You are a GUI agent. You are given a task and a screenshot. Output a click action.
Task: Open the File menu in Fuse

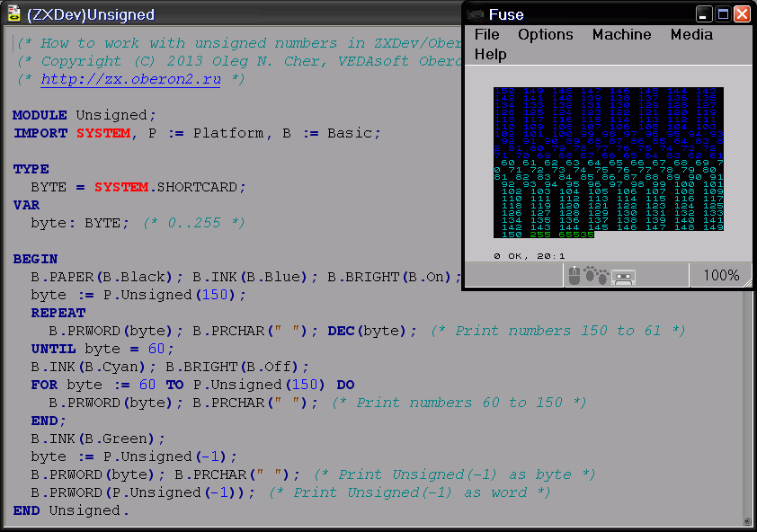point(486,35)
